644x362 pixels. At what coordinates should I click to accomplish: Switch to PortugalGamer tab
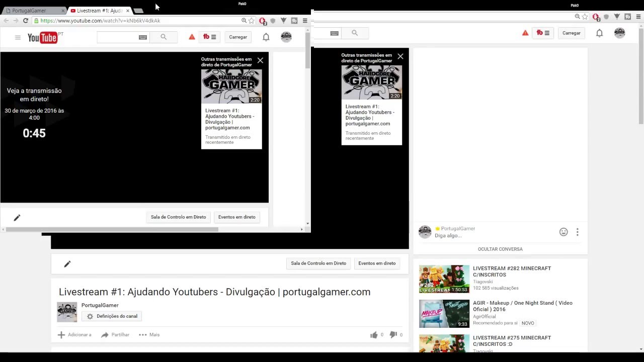34,11
